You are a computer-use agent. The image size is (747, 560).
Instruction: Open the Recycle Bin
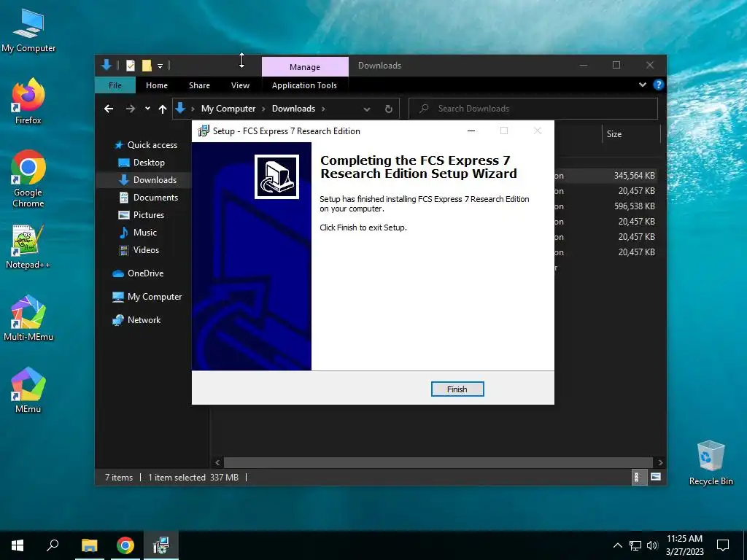tap(711, 463)
